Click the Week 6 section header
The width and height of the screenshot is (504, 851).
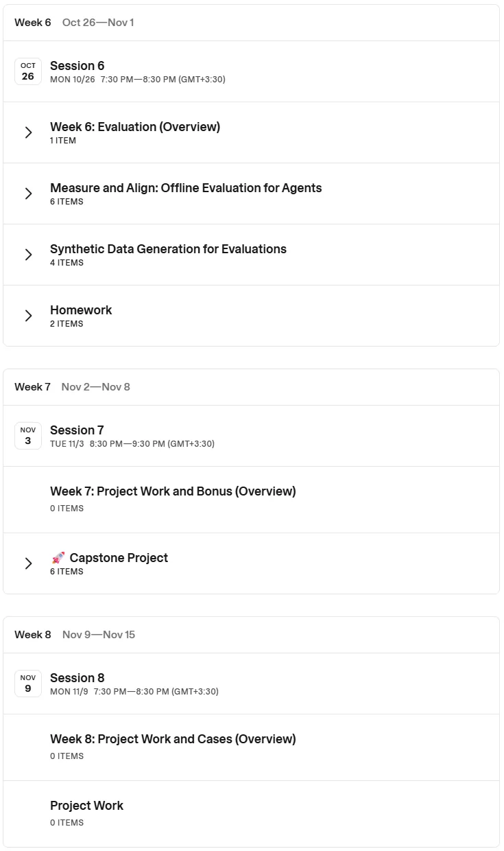pos(252,23)
